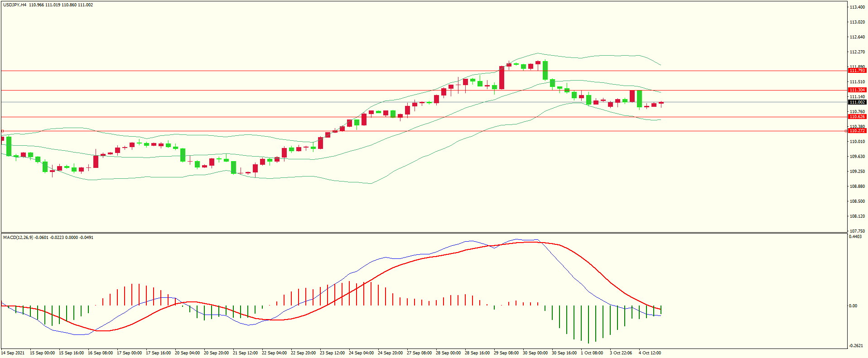Click the 28 Sep 16:00 time label
This screenshot has height=358, width=868.
click(477, 353)
